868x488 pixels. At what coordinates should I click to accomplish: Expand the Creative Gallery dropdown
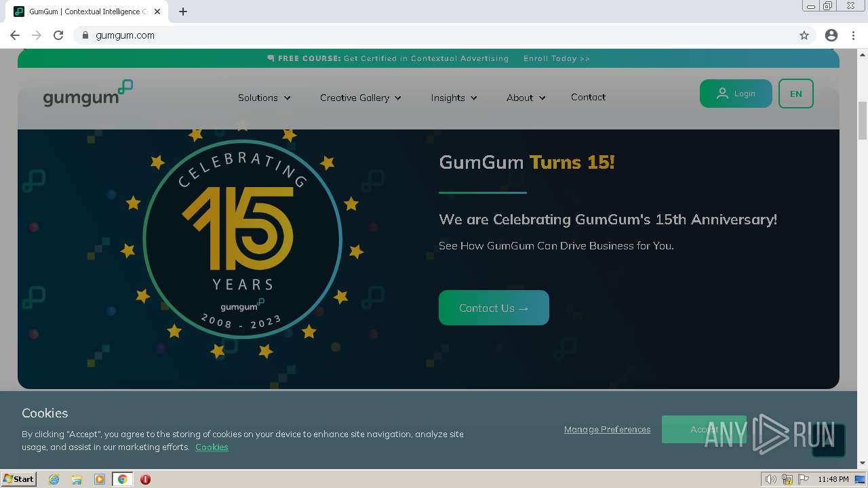pyautogui.click(x=361, y=98)
